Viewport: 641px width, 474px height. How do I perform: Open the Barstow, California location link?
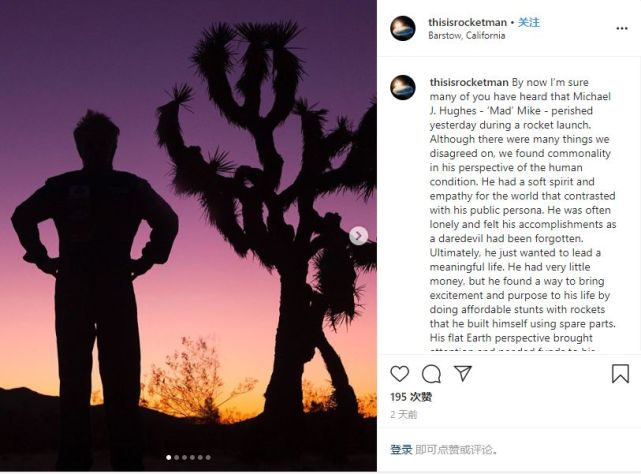(466, 36)
